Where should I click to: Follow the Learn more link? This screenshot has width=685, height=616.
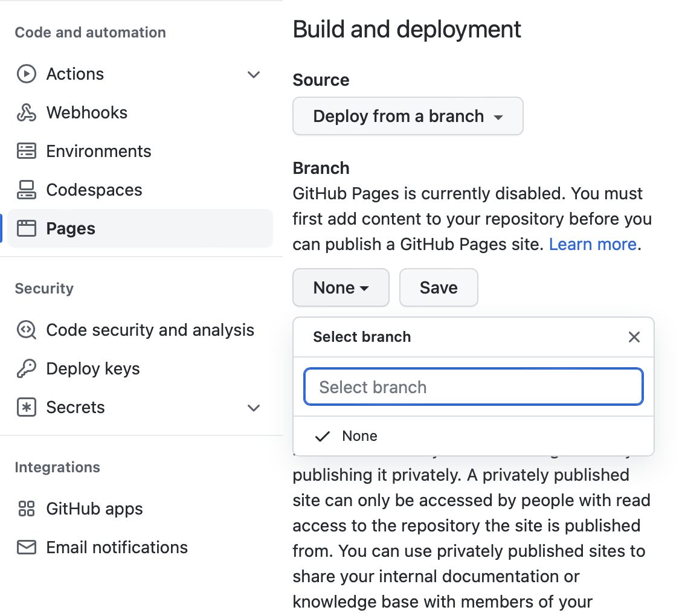tap(593, 244)
